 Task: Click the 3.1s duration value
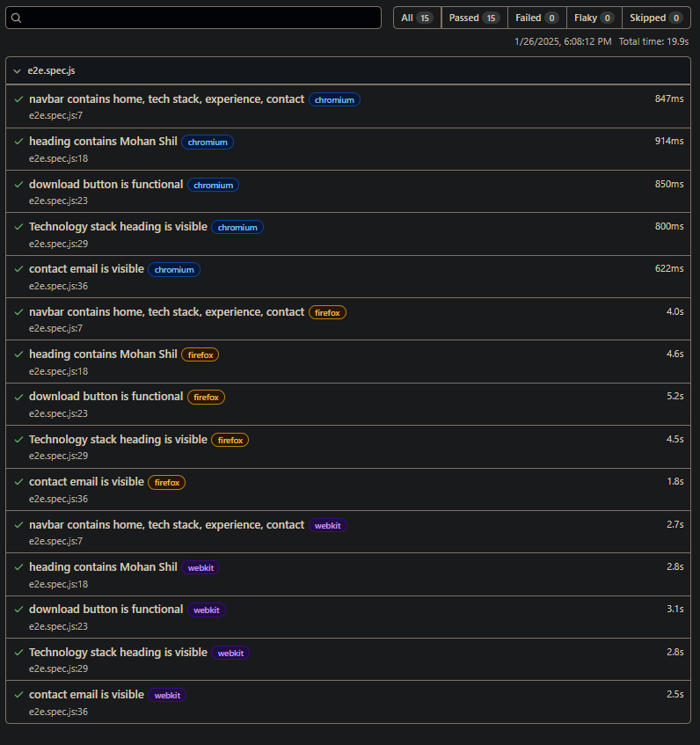click(674, 610)
